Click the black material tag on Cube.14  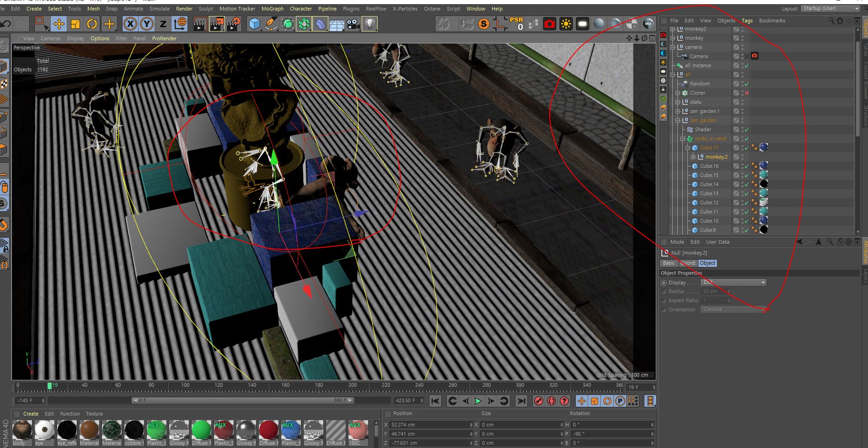764,184
